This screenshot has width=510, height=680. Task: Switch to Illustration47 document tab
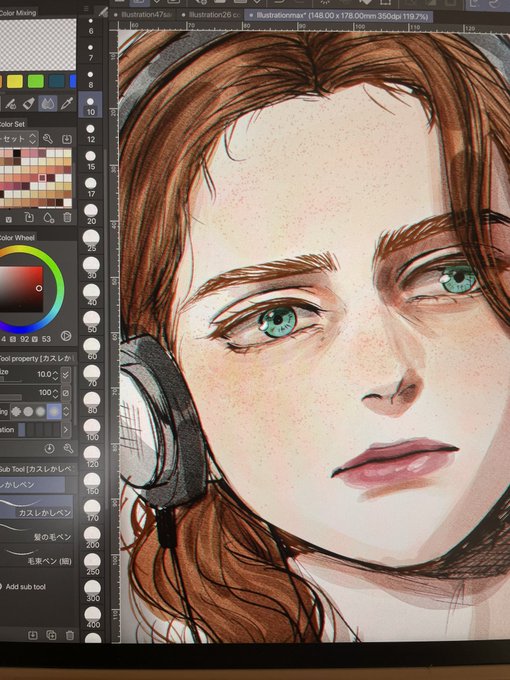pos(144,14)
